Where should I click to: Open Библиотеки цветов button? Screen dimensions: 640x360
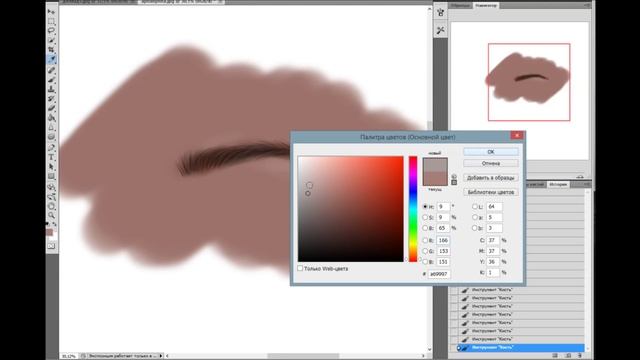point(491,192)
